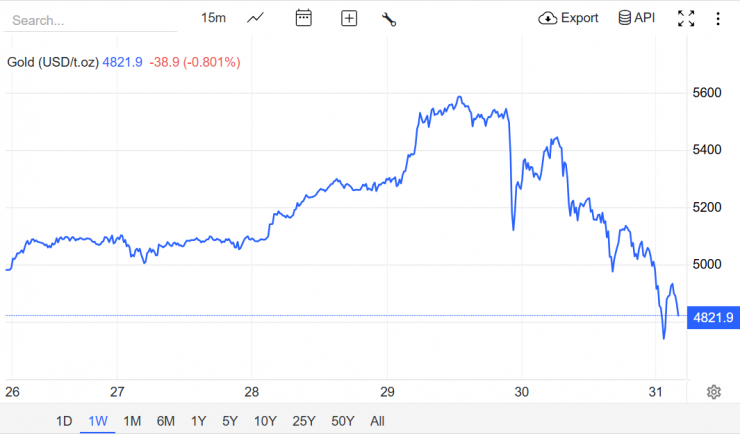Show the 1Y time range
This screenshot has height=434, width=740.
point(198,421)
